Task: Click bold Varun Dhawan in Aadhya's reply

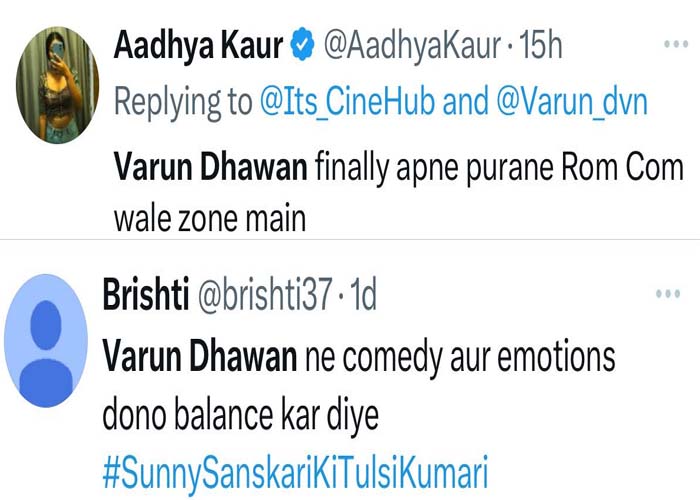Action: (210, 167)
